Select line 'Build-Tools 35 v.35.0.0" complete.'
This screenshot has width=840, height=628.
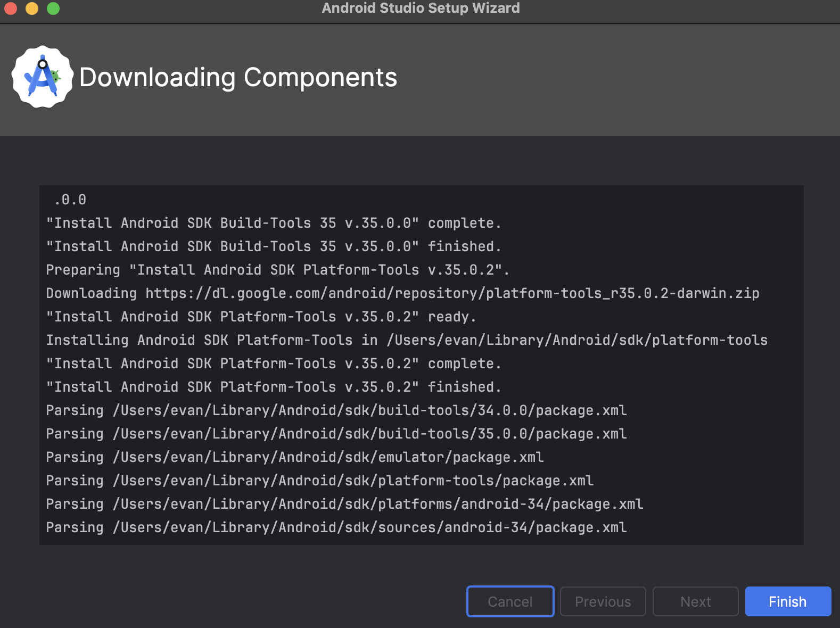(x=274, y=223)
